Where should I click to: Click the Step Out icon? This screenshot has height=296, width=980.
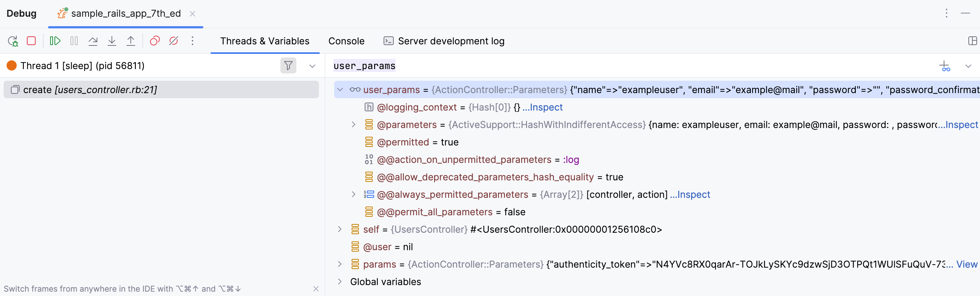(x=130, y=41)
